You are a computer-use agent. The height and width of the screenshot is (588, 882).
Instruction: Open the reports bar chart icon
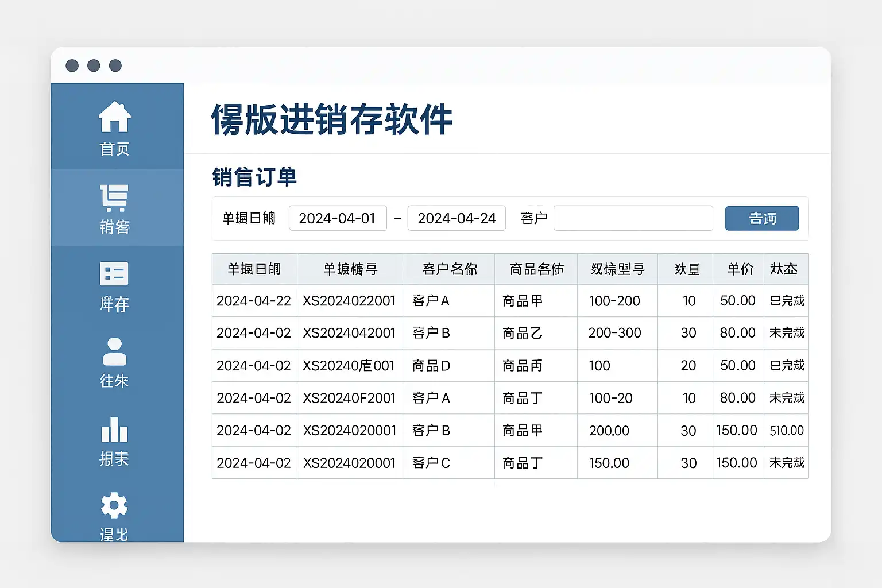[x=114, y=430]
